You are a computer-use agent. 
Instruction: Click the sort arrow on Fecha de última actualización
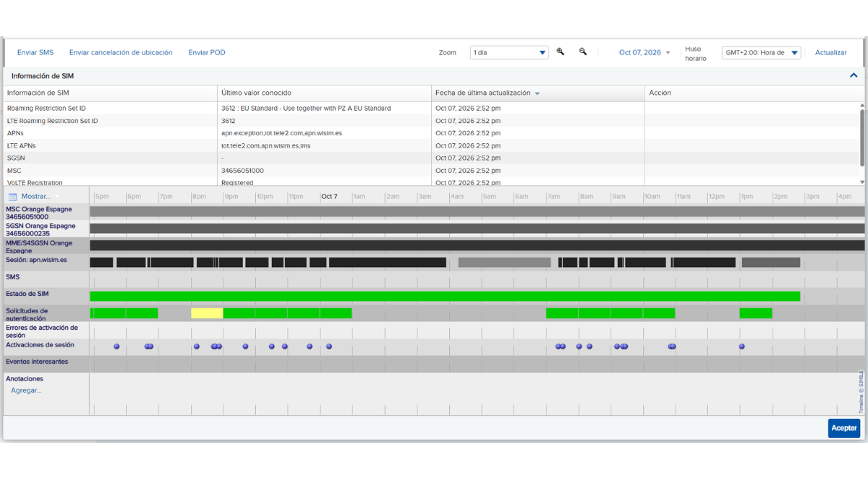537,93
